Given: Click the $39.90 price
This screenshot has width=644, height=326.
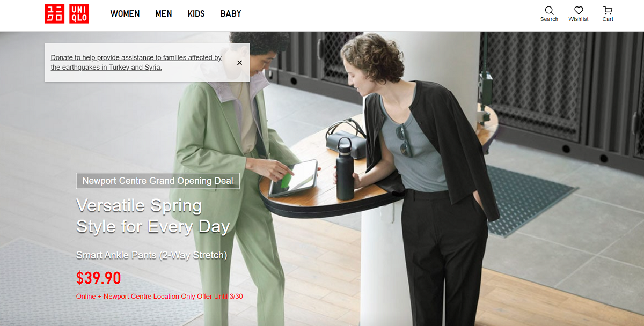Looking at the screenshot, I should coord(99,278).
